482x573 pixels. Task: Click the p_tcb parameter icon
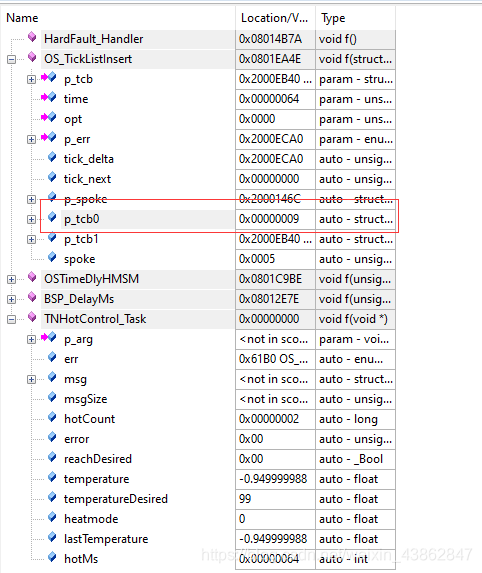(x=49, y=77)
